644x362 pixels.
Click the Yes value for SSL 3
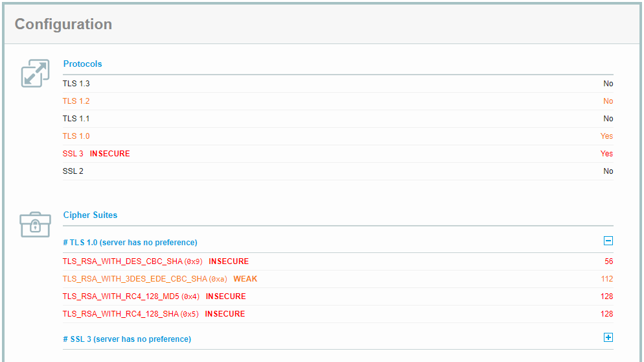pyautogui.click(x=606, y=154)
